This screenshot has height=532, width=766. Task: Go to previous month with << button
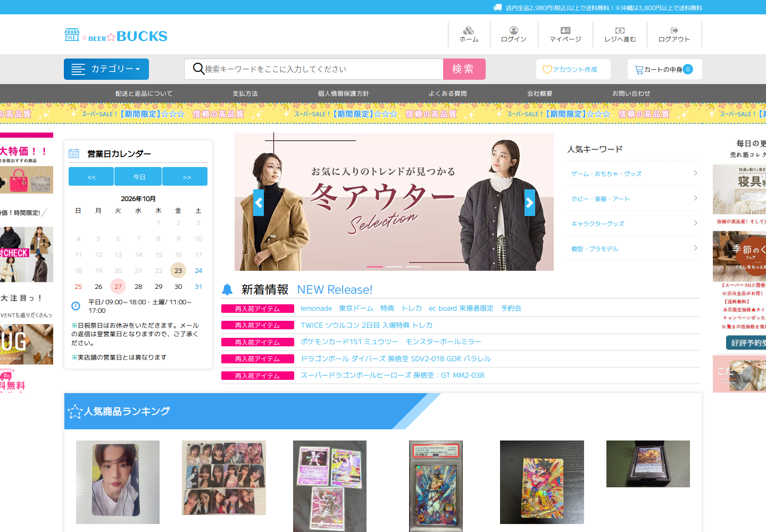tap(91, 177)
